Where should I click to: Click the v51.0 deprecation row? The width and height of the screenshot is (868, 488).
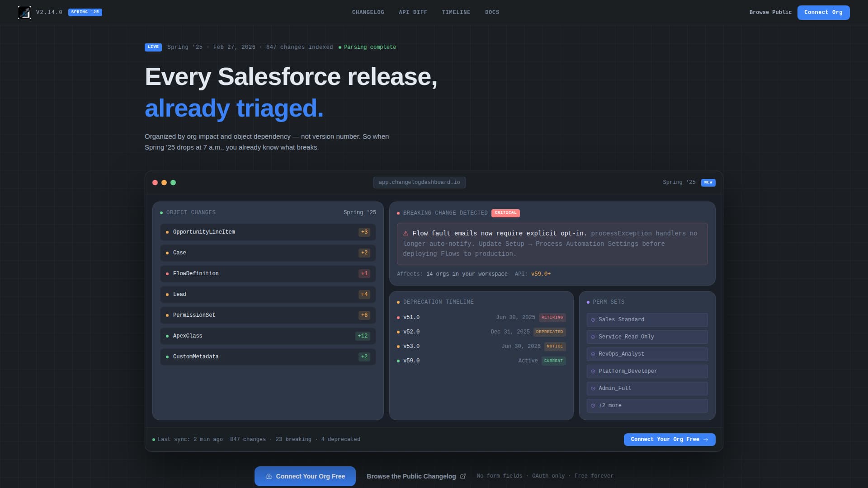[x=481, y=317]
